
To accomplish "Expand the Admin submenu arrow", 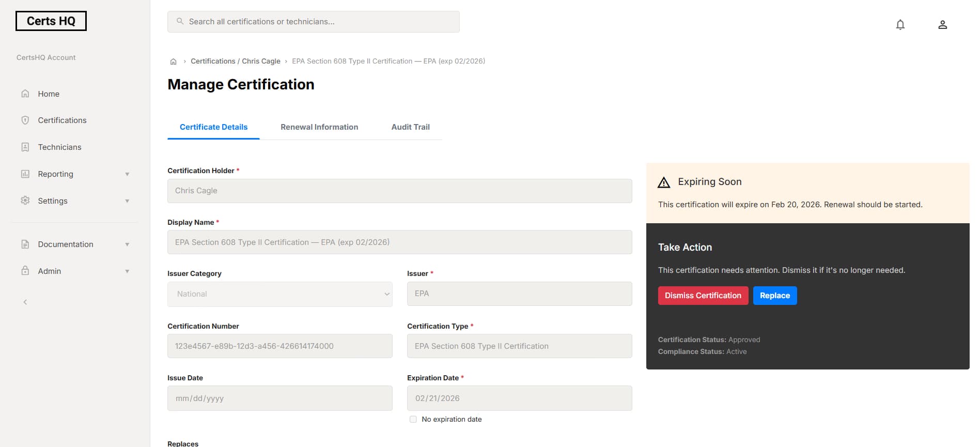I will (x=127, y=271).
